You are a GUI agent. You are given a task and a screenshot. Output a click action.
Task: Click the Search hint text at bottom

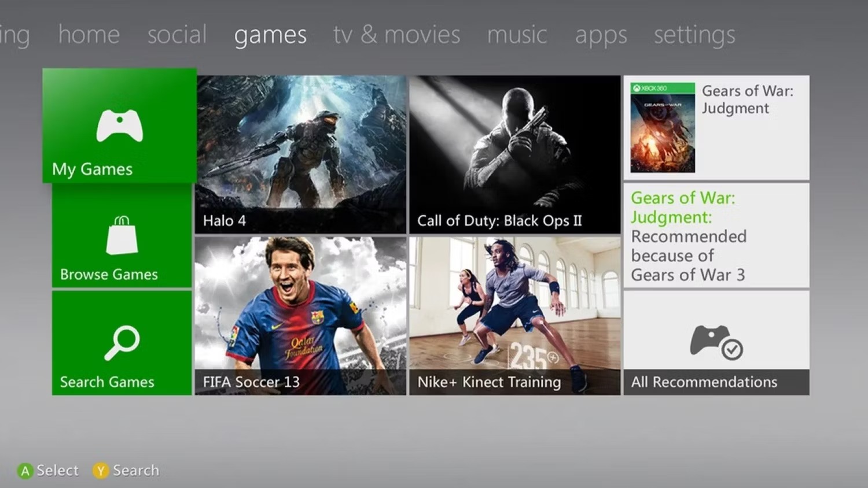136,471
